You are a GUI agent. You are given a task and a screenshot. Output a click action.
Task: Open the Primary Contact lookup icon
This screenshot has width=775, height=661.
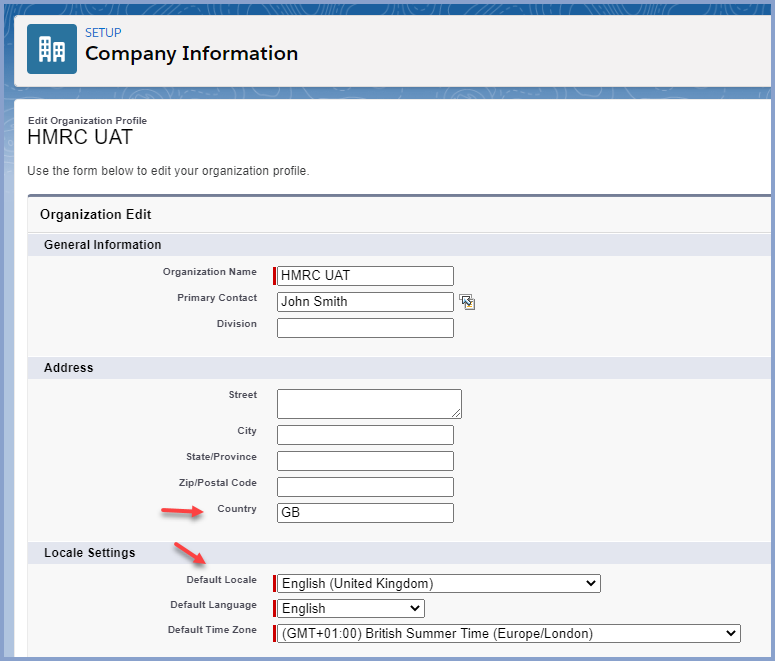pos(467,302)
